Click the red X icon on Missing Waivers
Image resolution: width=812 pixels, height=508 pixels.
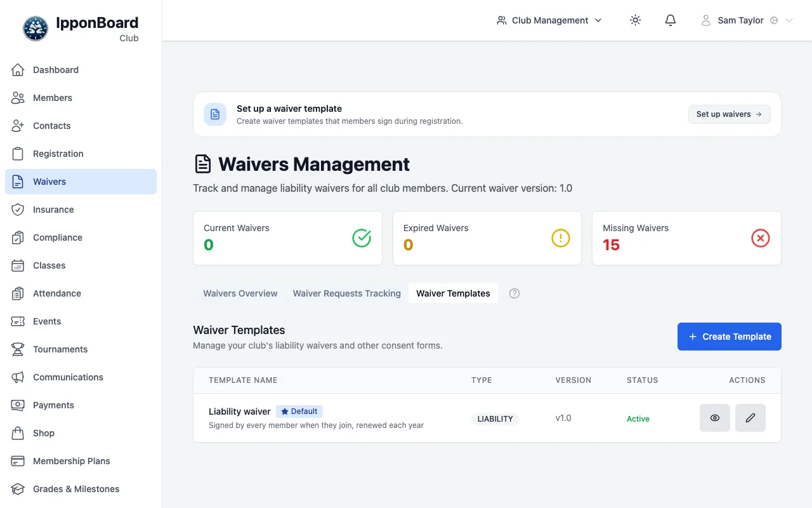761,238
